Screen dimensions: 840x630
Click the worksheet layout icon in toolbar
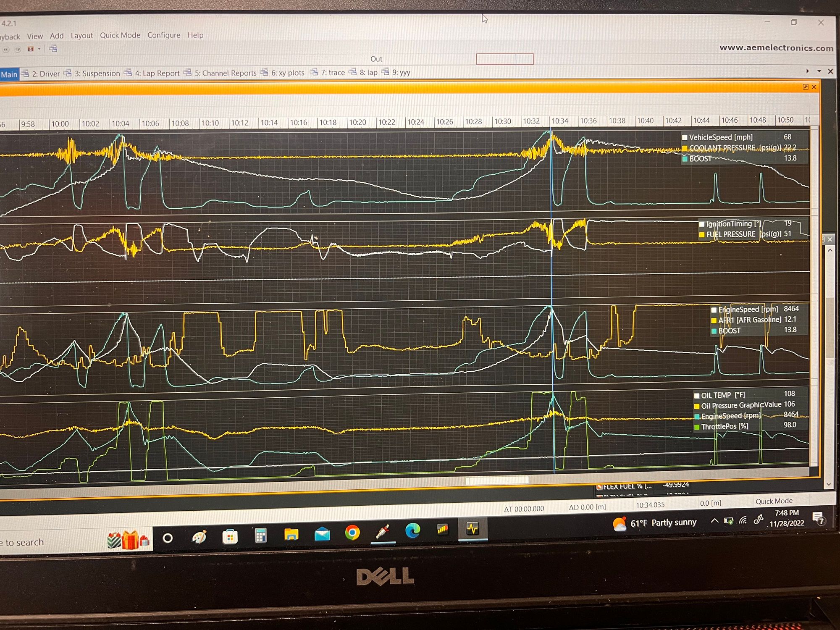coord(53,49)
